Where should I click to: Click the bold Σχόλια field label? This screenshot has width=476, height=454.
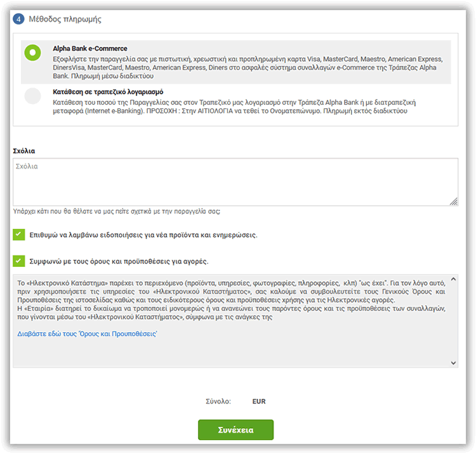[x=24, y=151]
